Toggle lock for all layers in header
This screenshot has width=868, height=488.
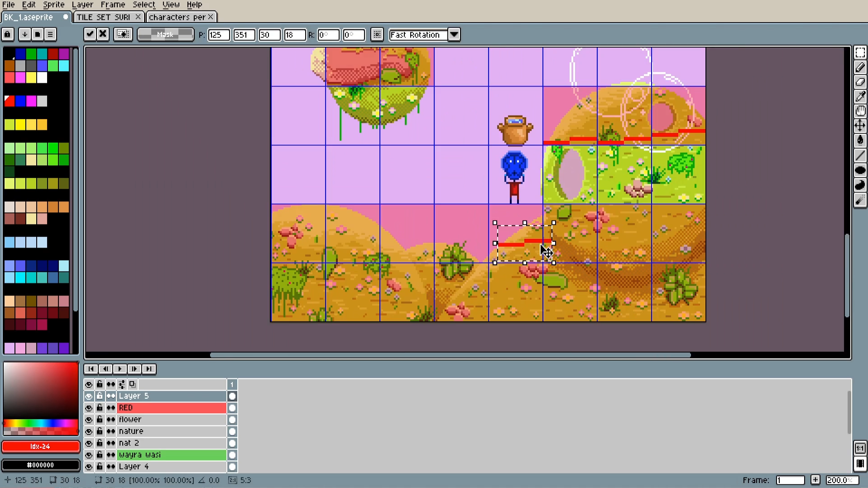[x=100, y=384]
